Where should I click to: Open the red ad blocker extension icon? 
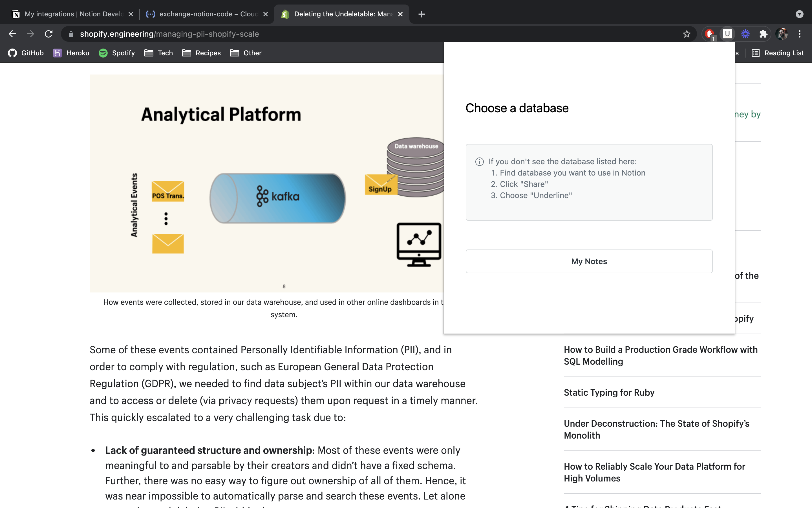pos(709,34)
